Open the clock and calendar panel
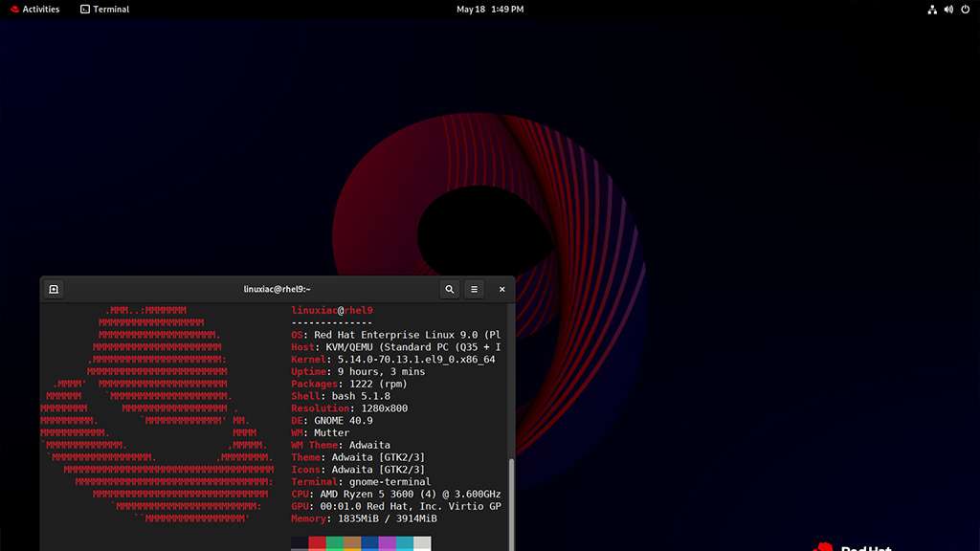 tap(490, 10)
